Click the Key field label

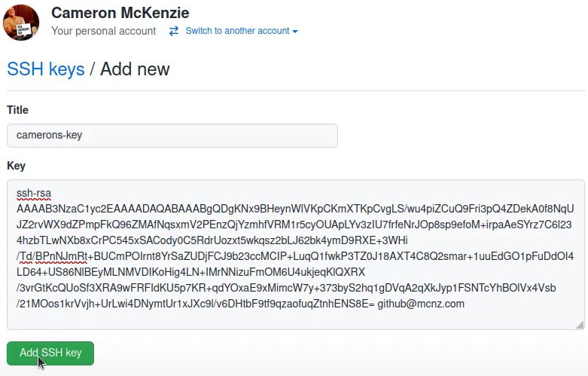point(16,166)
